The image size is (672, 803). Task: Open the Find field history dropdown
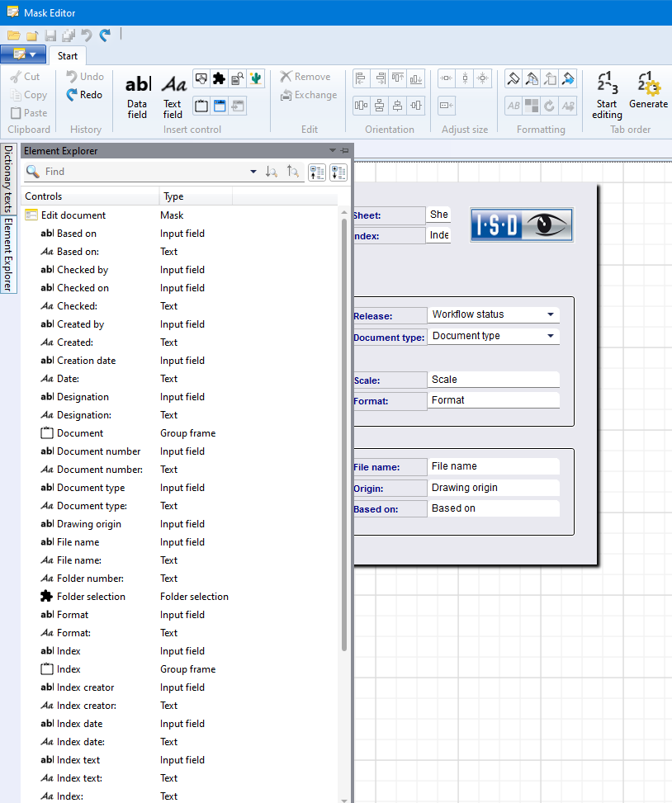click(x=253, y=172)
